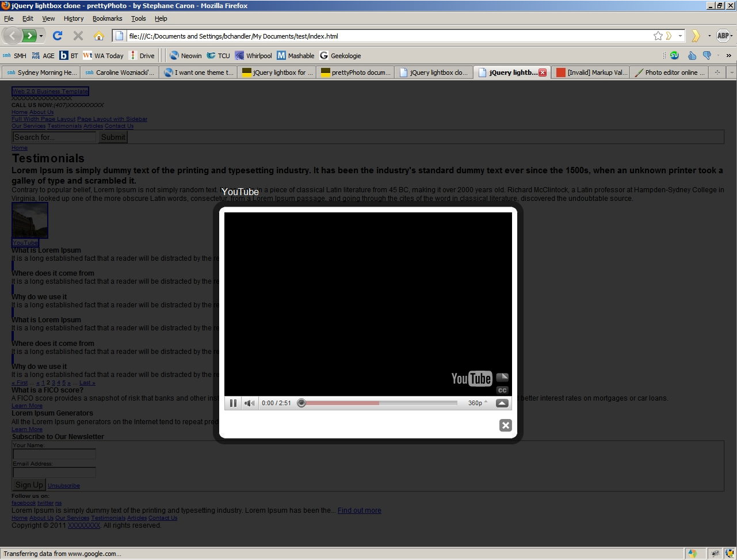Screen dimensions: 737x560
Task: Click the YouTube logo watermark in player
Action: pyautogui.click(x=471, y=378)
